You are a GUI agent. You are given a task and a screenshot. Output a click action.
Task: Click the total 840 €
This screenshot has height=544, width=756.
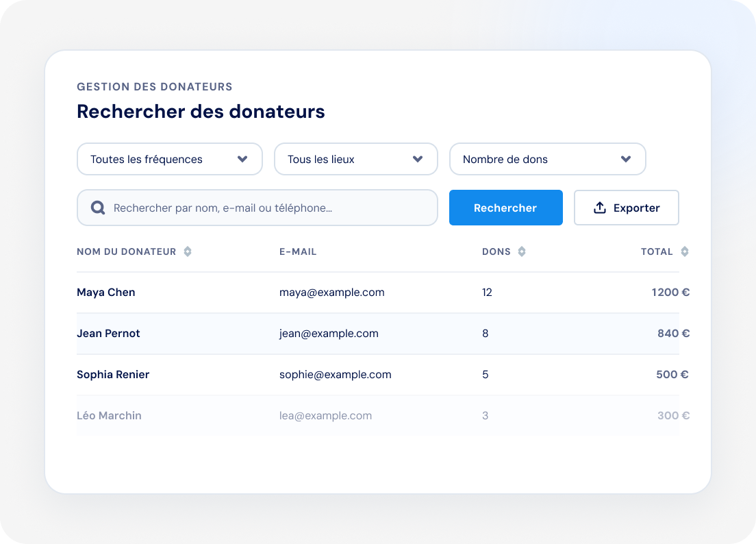674,333
